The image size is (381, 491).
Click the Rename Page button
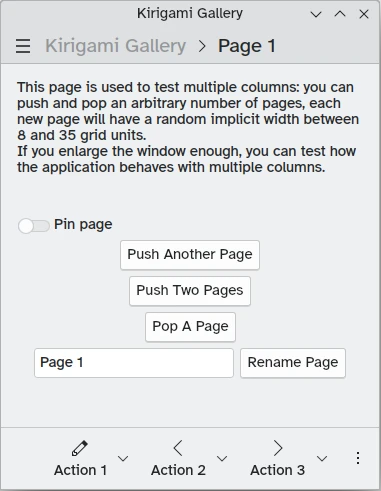click(293, 363)
